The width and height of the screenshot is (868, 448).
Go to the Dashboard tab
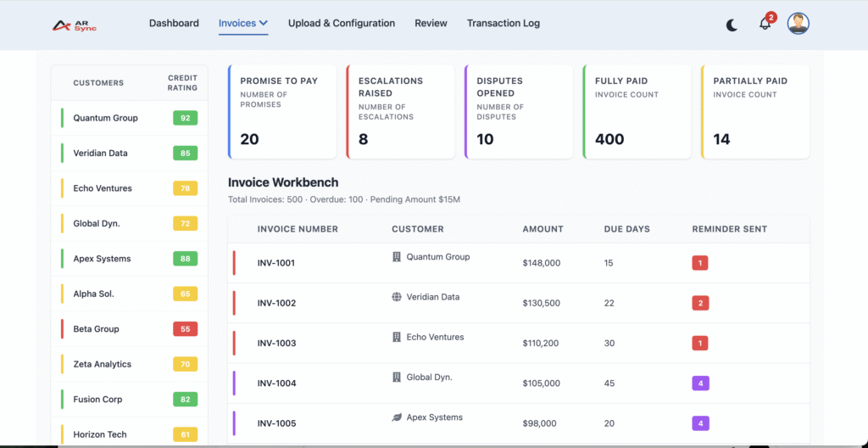tap(174, 23)
